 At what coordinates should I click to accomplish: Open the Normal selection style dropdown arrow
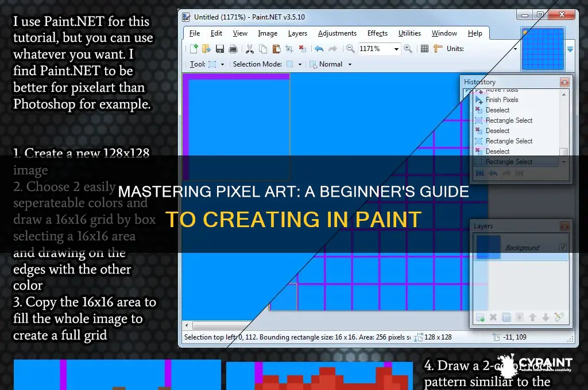pyautogui.click(x=350, y=64)
